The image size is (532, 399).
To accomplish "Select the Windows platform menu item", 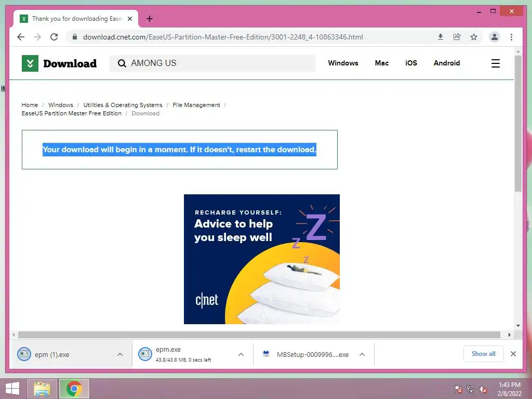I will click(343, 63).
